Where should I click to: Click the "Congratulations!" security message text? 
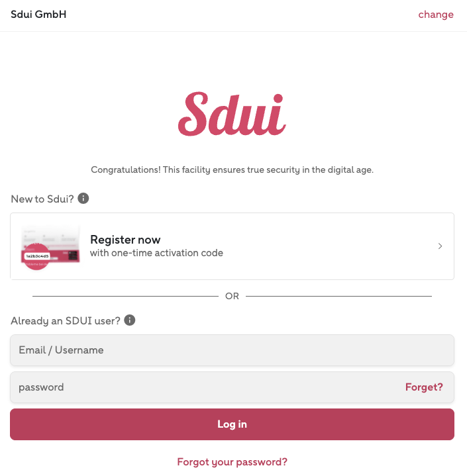[232, 170]
